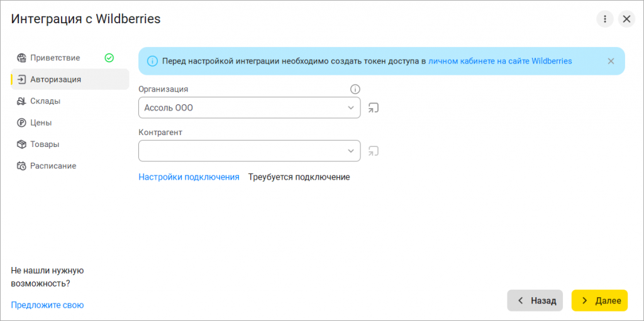Image resolution: width=644 pixels, height=321 pixels.
Task: Click the Цены ruble icon
Action: [x=21, y=122]
